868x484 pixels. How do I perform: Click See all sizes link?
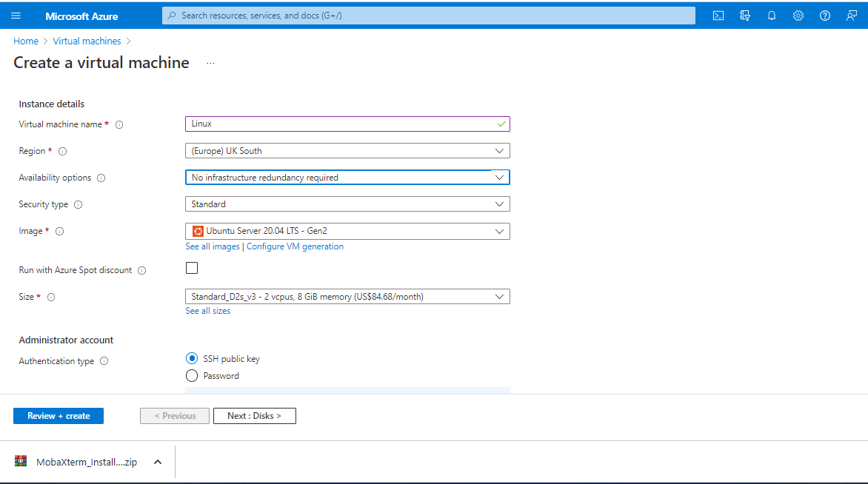pos(207,311)
